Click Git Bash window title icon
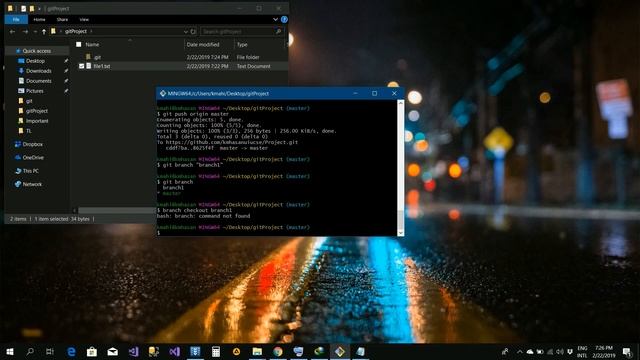The image size is (640, 360). point(163,93)
